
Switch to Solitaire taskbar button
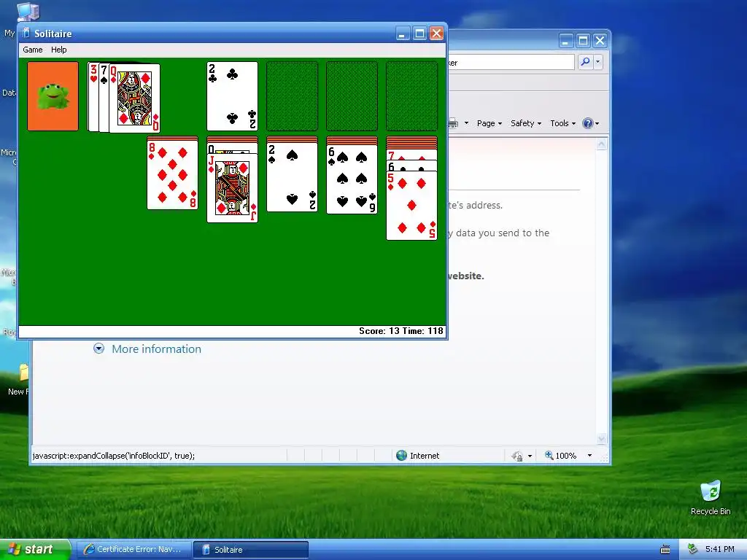[x=251, y=550]
